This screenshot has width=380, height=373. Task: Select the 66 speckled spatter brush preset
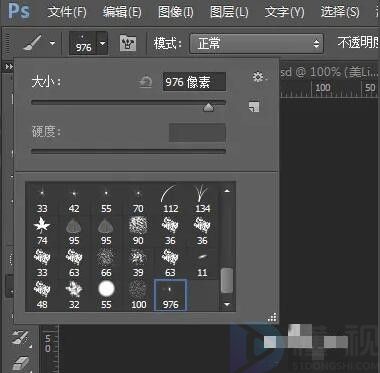(106, 263)
